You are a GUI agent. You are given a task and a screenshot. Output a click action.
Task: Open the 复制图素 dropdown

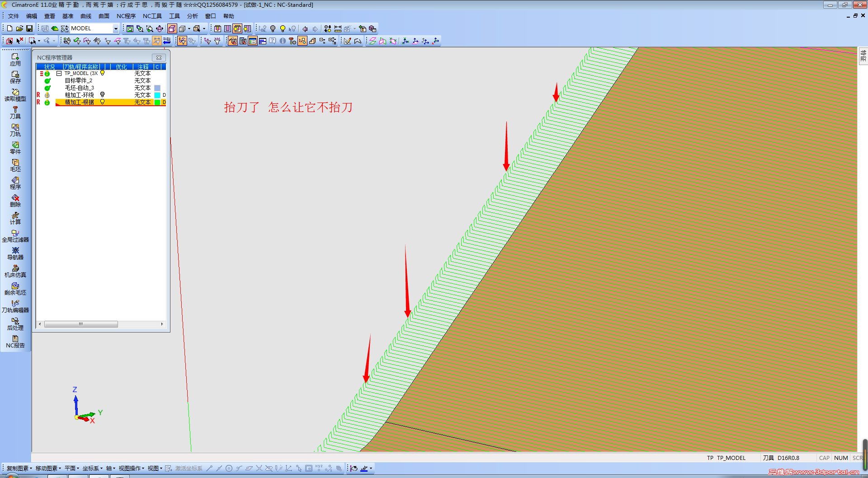pyautogui.click(x=19, y=468)
